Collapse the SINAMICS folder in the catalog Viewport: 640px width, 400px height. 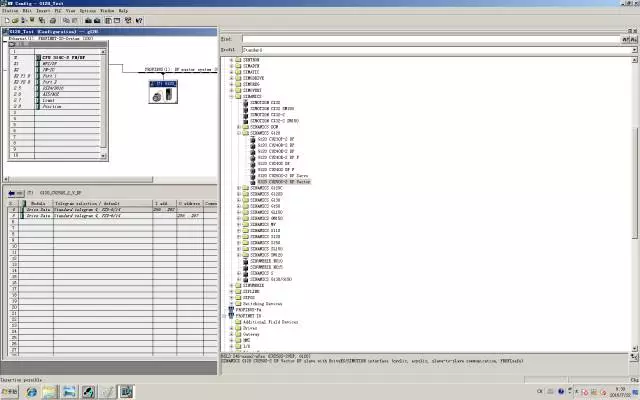[232, 96]
